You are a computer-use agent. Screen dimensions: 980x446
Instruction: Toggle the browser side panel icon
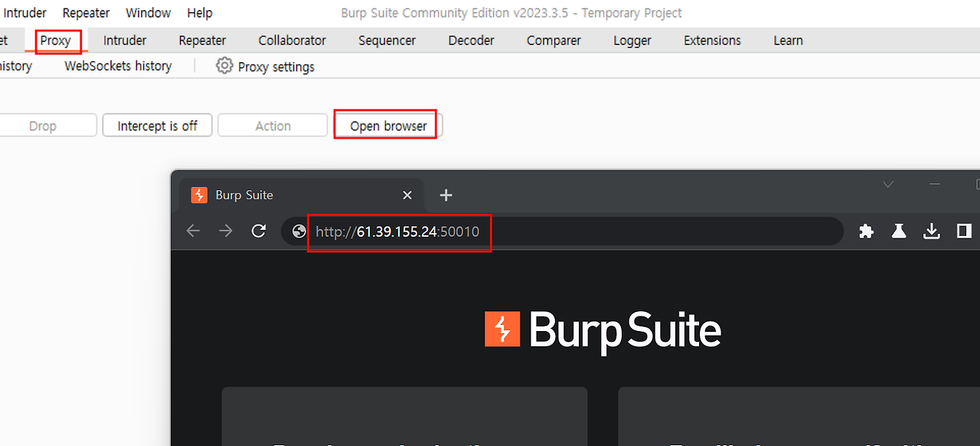click(964, 231)
